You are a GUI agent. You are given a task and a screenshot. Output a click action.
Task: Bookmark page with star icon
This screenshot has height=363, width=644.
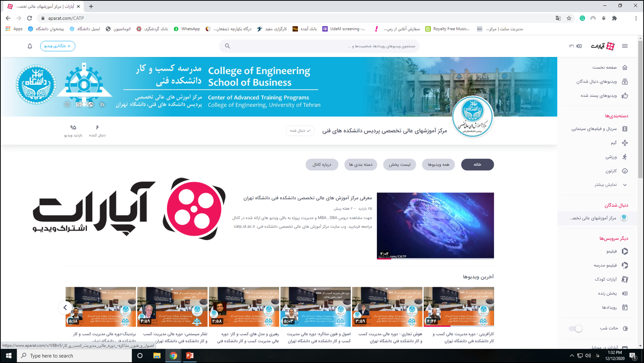coord(569,18)
